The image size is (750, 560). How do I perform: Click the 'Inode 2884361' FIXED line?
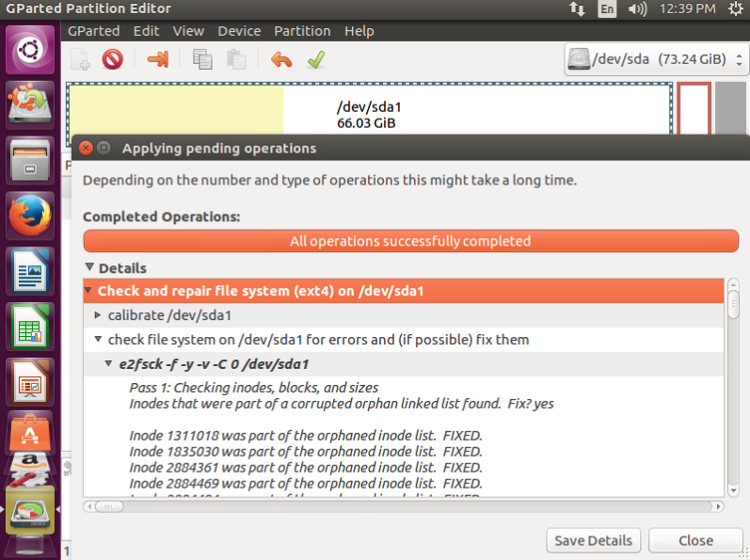(306, 467)
